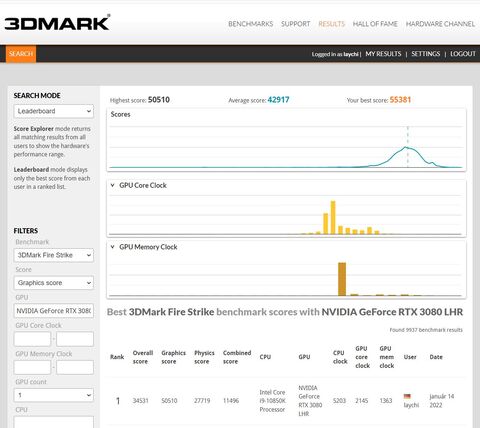Click the tall bar in GPU Memory Clock chart
Screen dimensions: 480x428
point(342,279)
